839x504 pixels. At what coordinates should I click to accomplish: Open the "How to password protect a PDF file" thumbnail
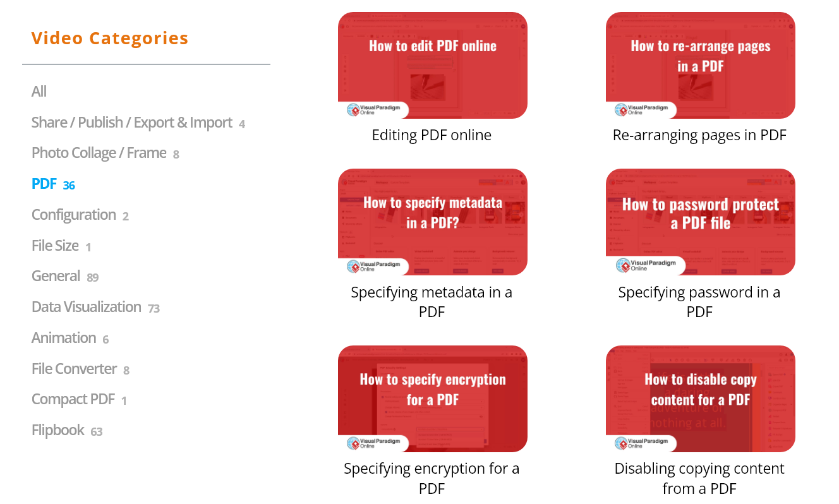700,222
